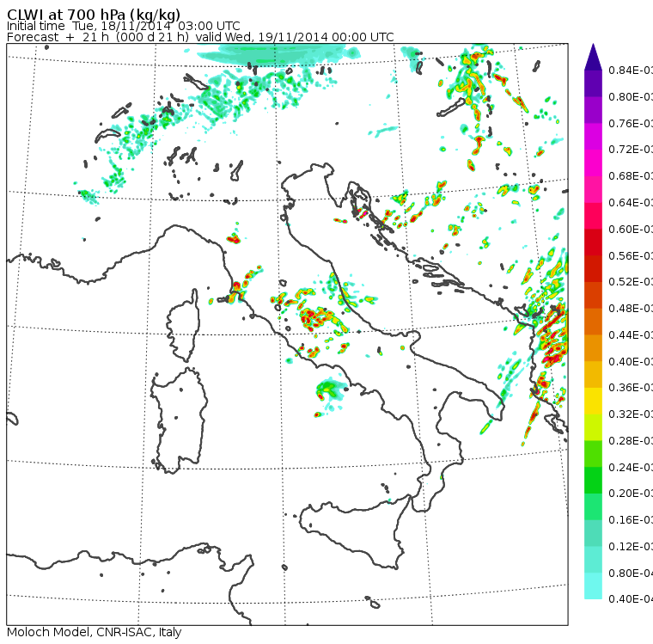
Task: Click the 0.76E-03 color scale label
Action: [631, 123]
